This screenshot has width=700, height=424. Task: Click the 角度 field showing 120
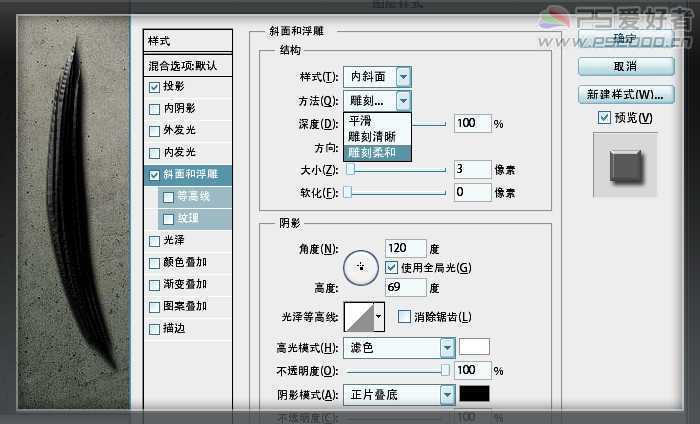(x=405, y=248)
